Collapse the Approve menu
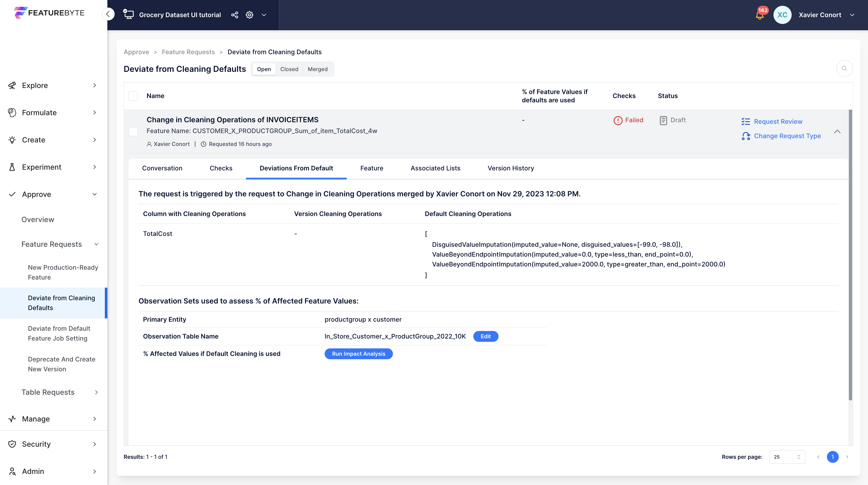Screen dimensions: 868x485 coord(95,194)
